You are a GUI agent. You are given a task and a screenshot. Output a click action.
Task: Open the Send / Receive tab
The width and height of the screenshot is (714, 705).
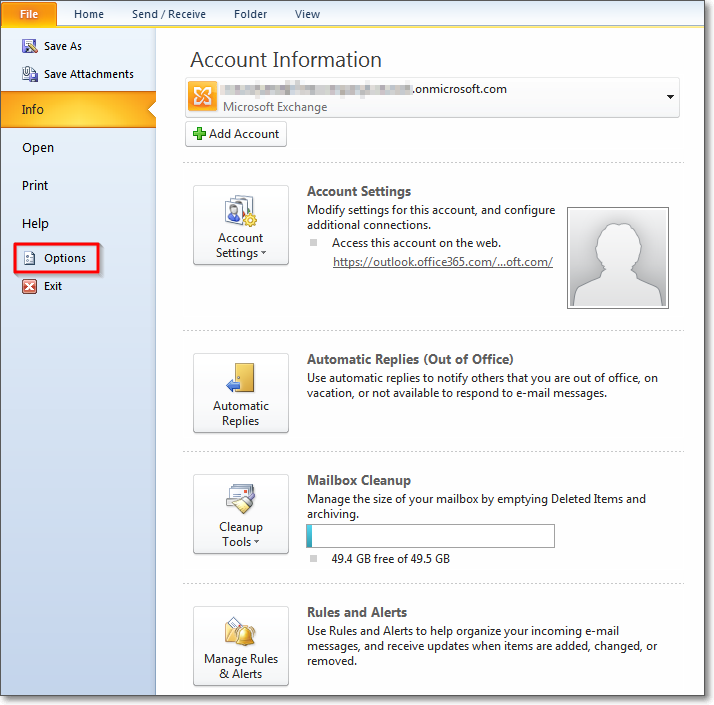pos(169,14)
